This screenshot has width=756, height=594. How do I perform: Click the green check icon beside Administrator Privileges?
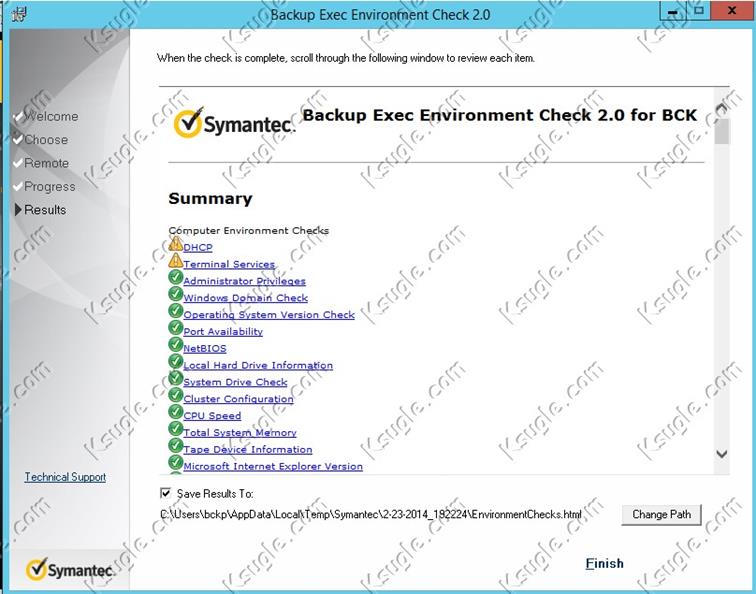pos(176,277)
